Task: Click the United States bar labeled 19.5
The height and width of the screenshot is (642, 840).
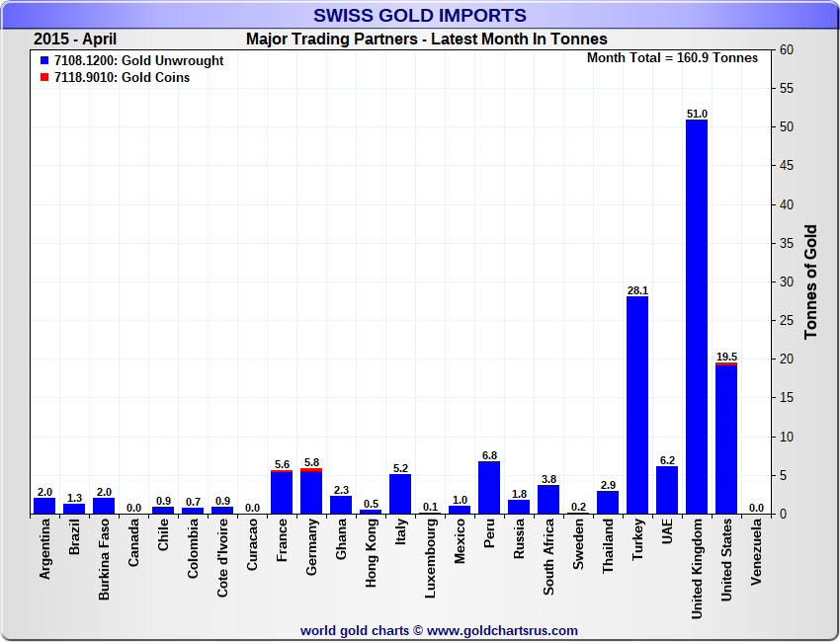Action: click(726, 440)
